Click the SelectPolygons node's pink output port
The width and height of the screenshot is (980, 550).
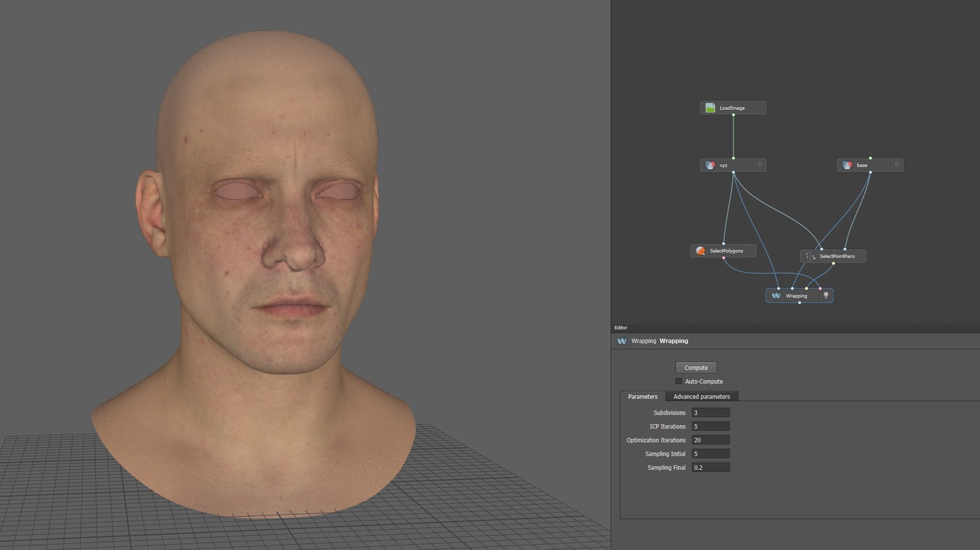point(723,258)
